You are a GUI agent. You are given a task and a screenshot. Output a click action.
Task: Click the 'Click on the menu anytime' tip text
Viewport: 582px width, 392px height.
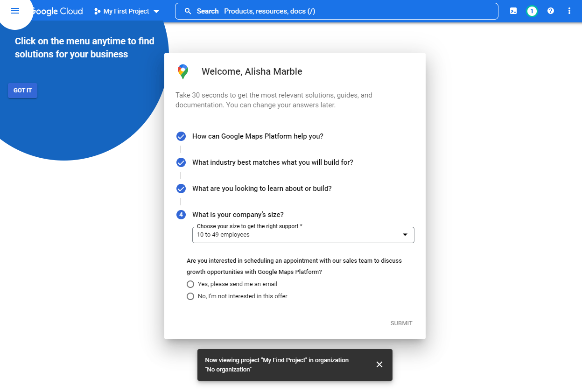[84, 48]
